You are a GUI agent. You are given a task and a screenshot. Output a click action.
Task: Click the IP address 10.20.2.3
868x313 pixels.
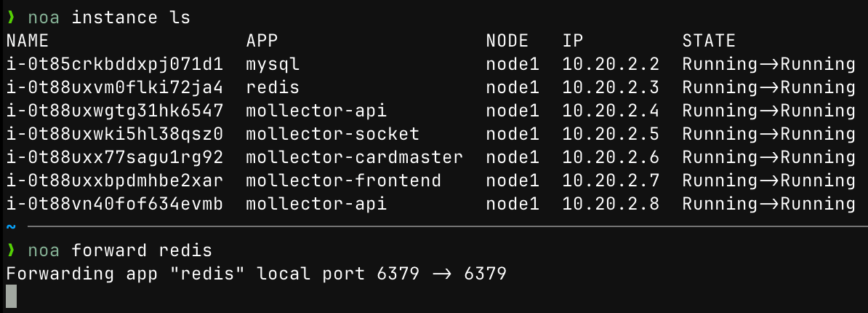[x=611, y=87]
